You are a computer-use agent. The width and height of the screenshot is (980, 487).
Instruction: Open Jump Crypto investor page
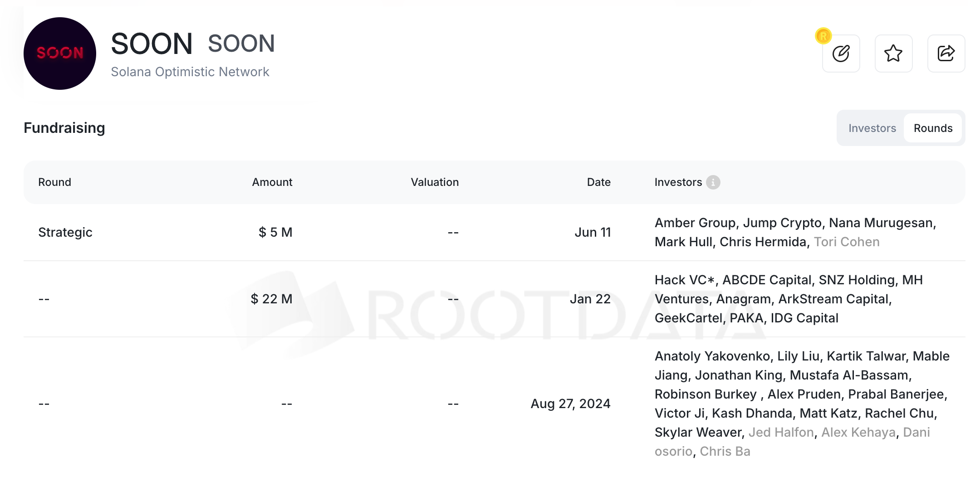pos(782,223)
